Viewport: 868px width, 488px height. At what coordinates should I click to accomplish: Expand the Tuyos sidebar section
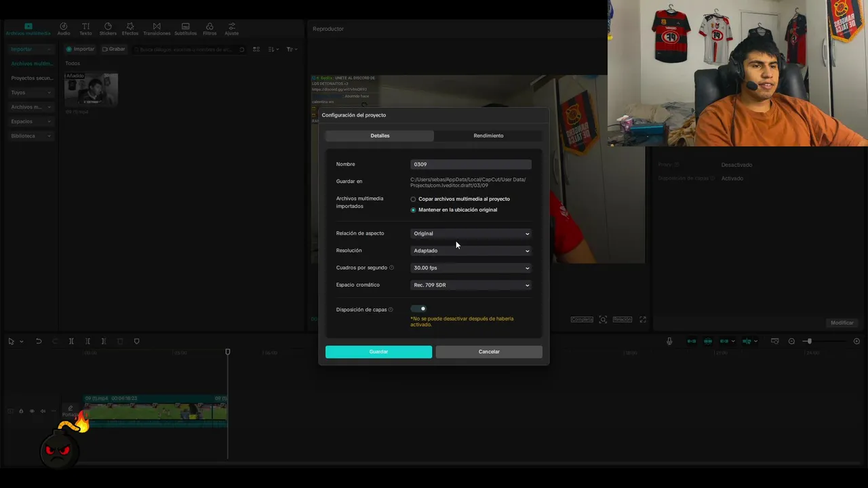[31, 92]
